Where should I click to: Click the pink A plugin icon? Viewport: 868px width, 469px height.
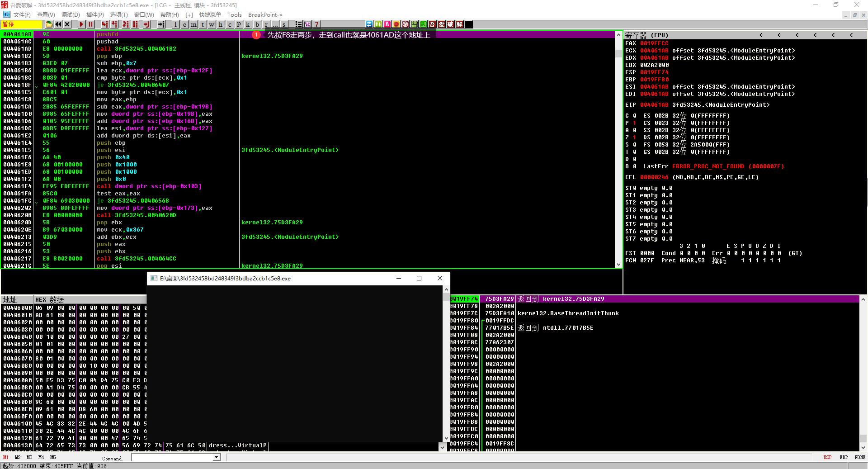[x=387, y=24]
